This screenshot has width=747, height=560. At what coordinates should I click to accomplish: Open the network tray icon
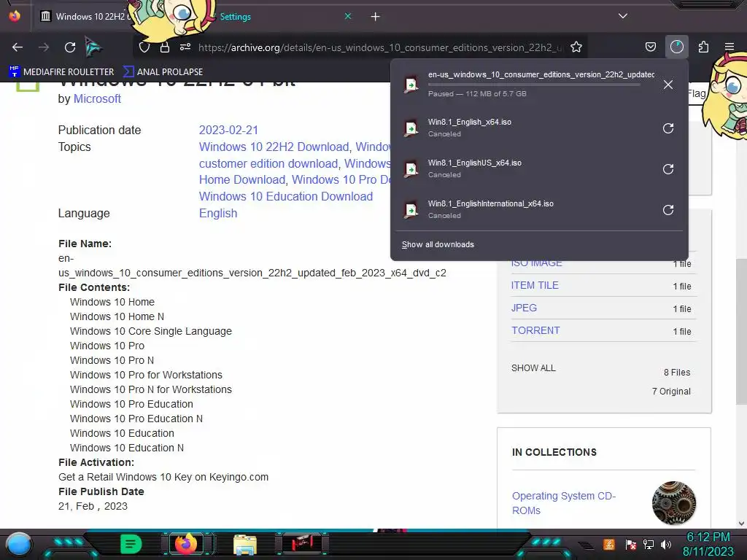point(649,544)
